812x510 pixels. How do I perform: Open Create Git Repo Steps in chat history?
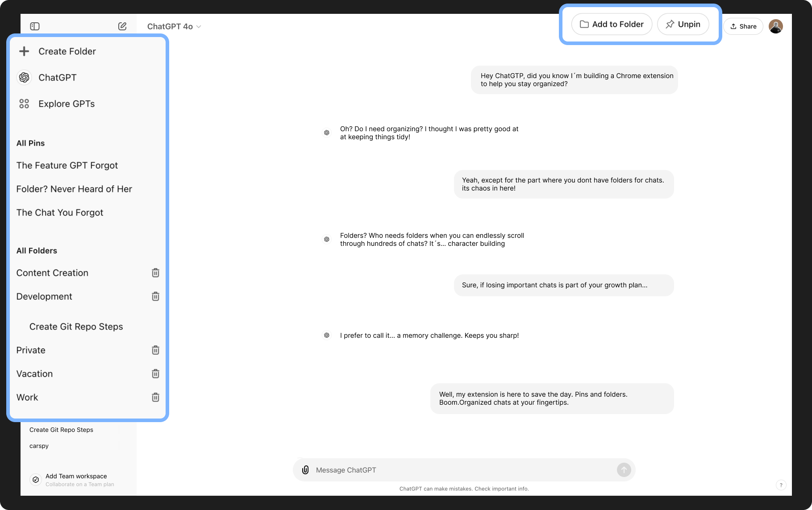click(61, 430)
